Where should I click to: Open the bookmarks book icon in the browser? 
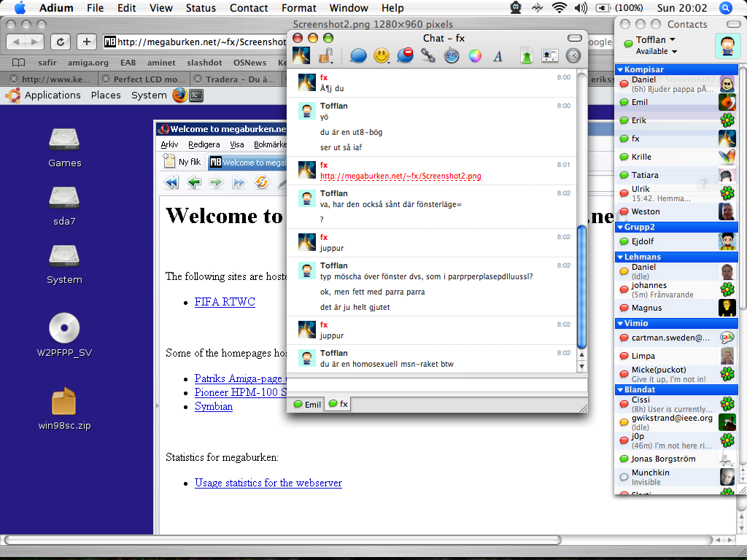(x=18, y=63)
